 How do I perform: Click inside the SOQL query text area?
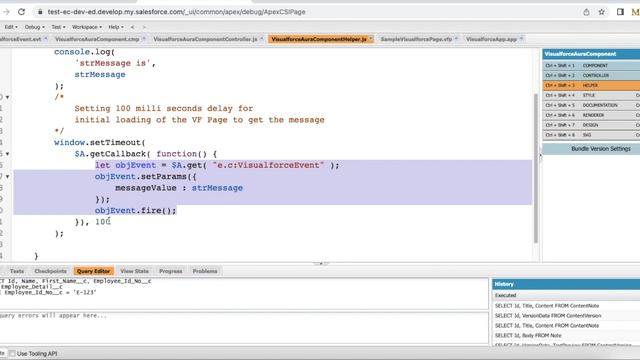pos(244,294)
